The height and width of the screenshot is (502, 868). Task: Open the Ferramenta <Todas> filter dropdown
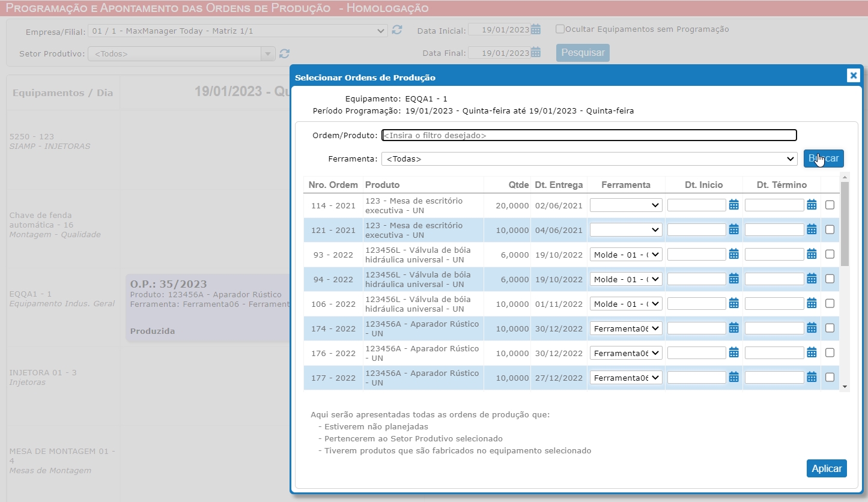(589, 159)
